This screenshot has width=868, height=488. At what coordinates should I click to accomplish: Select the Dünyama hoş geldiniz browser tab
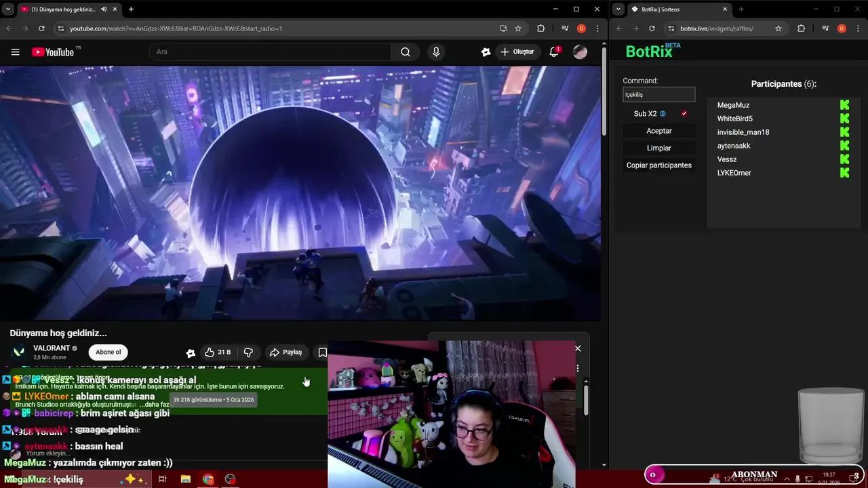click(68, 9)
